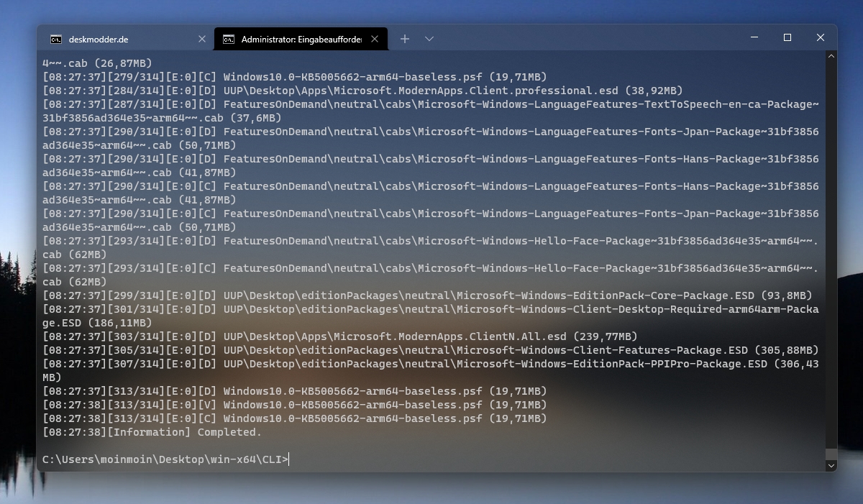Click the ModernApps.Client.professional.esd (38,92MB) line
The height and width of the screenshot is (504, 863).
coord(362,91)
